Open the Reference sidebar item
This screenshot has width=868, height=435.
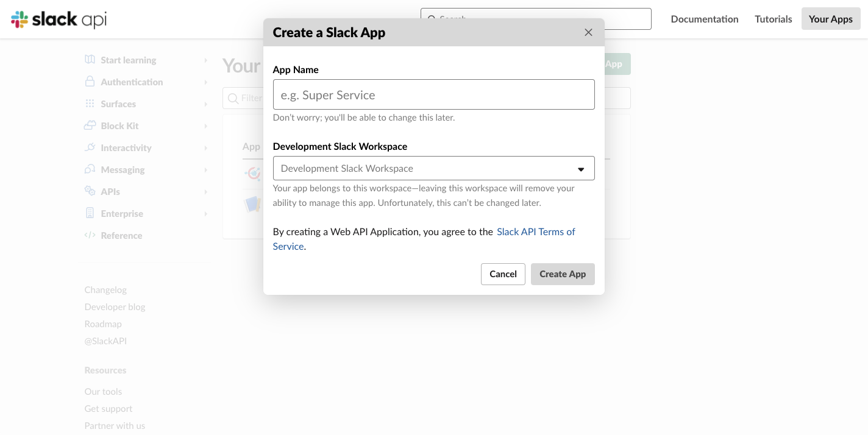tap(121, 235)
